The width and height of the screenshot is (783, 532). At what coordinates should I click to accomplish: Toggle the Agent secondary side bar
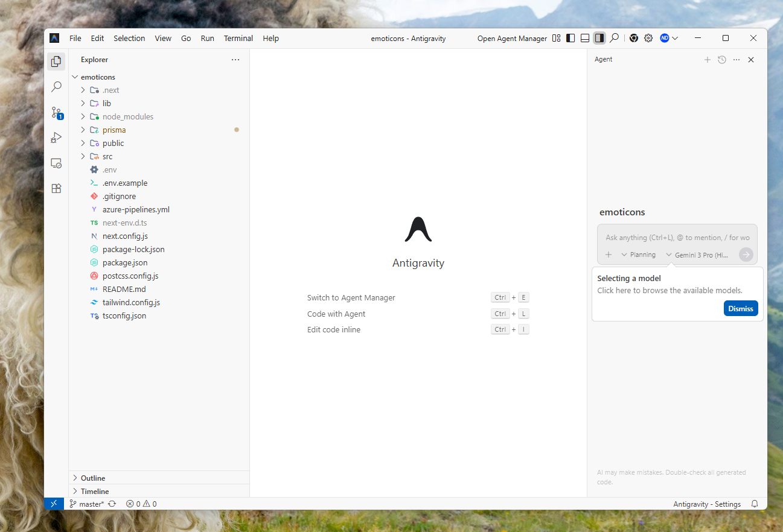coord(599,38)
